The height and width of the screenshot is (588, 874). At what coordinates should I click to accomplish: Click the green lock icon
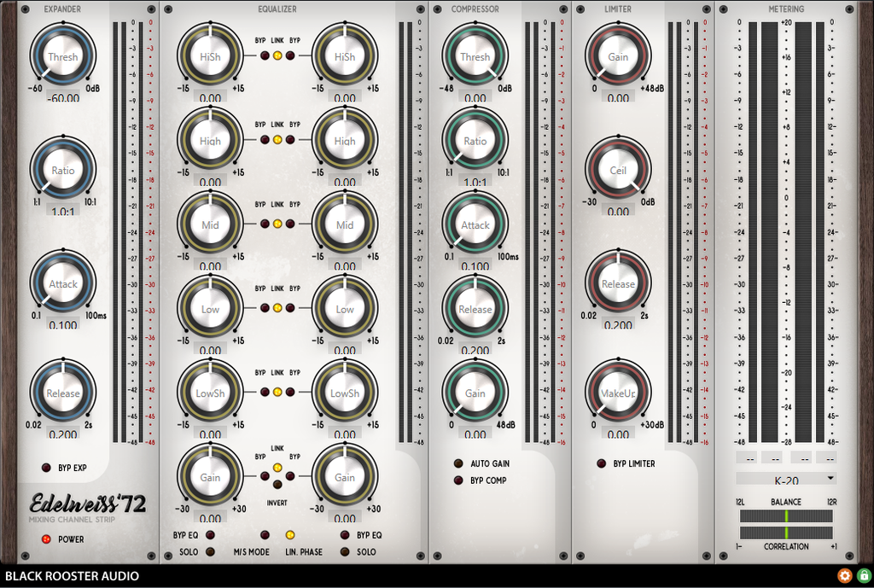pos(864,576)
